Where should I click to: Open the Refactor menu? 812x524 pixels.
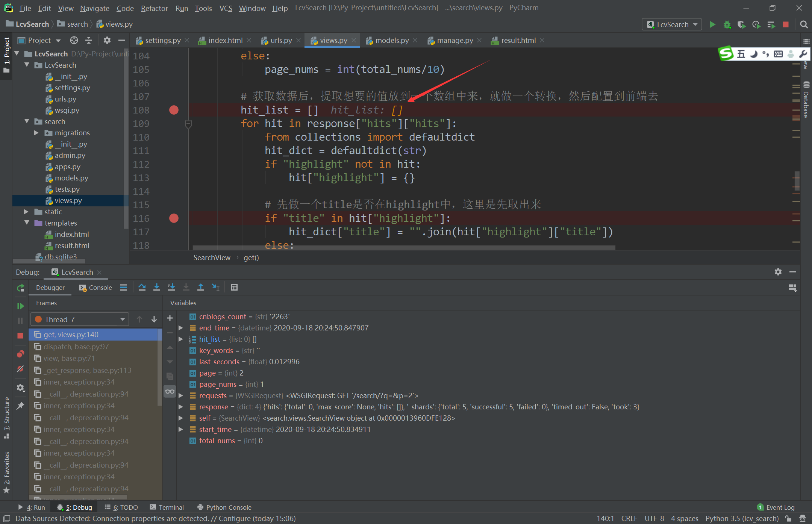(154, 8)
